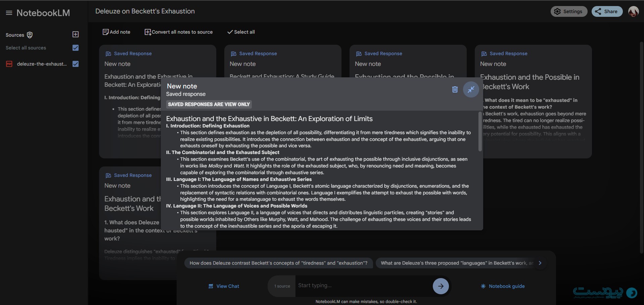Click the 'Sources' panel label

pos(15,35)
